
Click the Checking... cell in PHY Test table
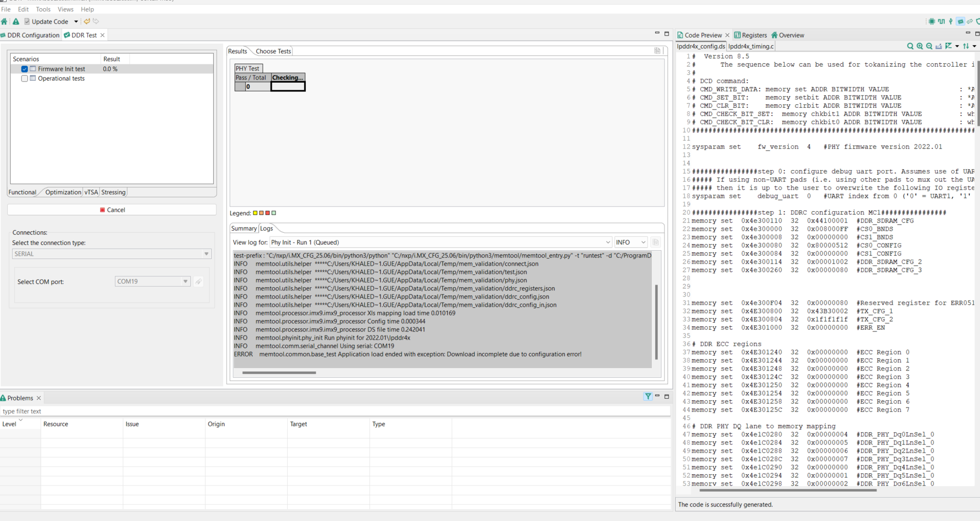(288, 78)
